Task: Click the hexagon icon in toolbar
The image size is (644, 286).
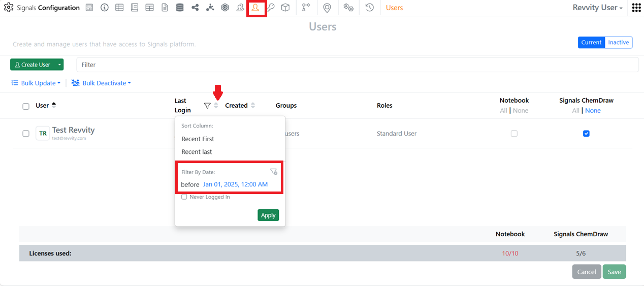Action: click(x=225, y=8)
